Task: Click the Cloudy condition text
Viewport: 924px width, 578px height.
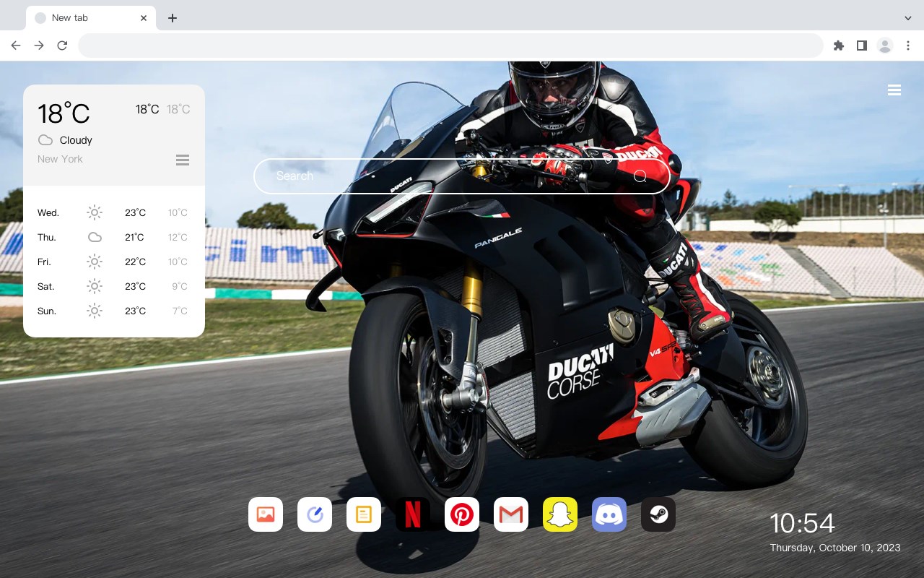Action: (76, 140)
